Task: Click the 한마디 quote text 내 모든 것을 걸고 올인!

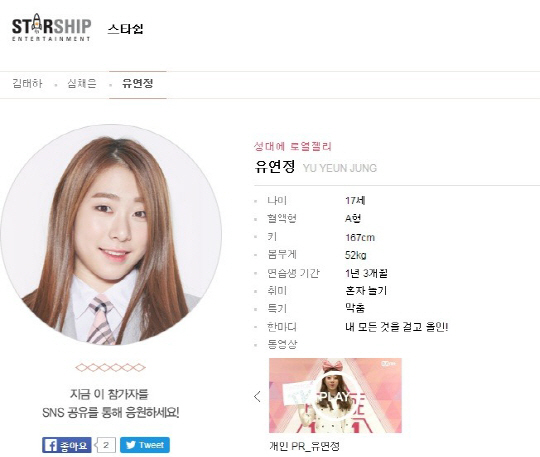Action: click(396, 326)
